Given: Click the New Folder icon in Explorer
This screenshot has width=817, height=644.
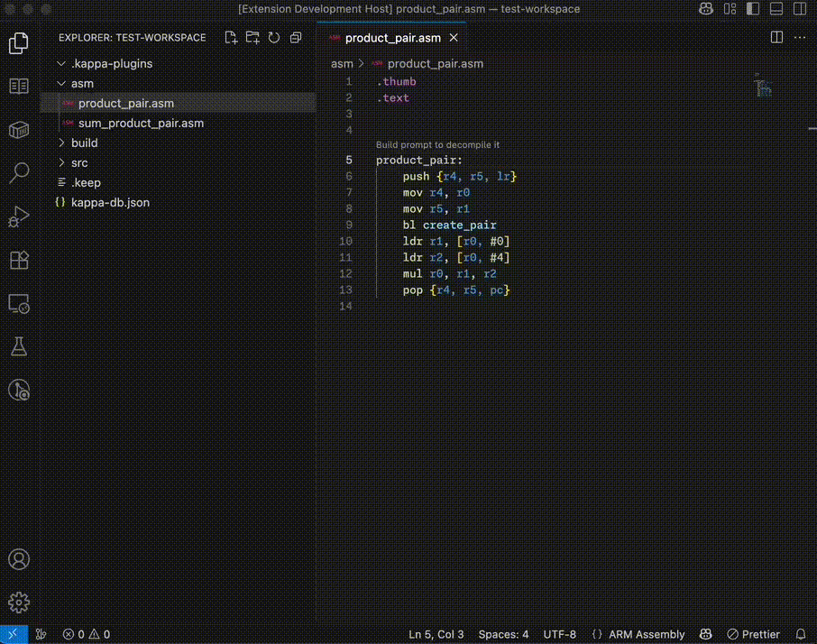Looking at the screenshot, I should tap(252, 38).
